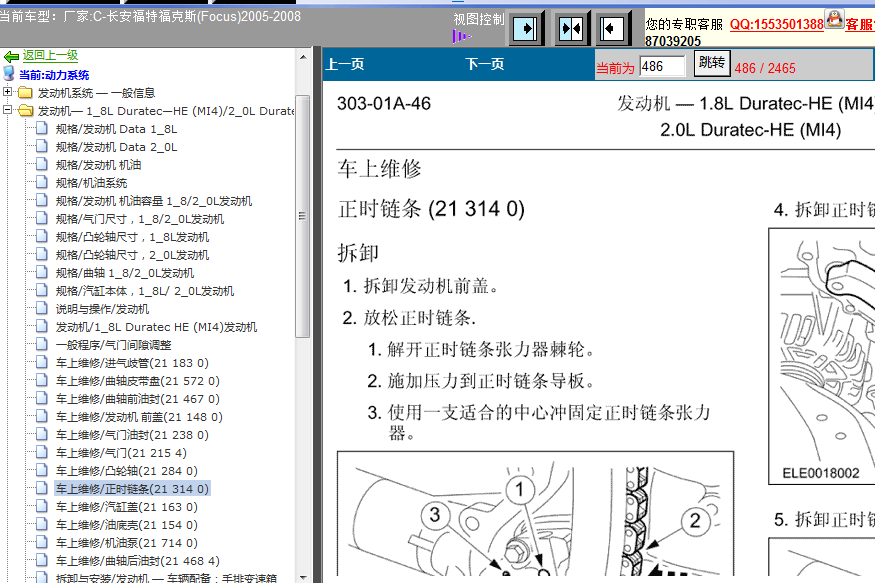Open 规格/曲轴 1_8/2_0L发动机

(124, 273)
